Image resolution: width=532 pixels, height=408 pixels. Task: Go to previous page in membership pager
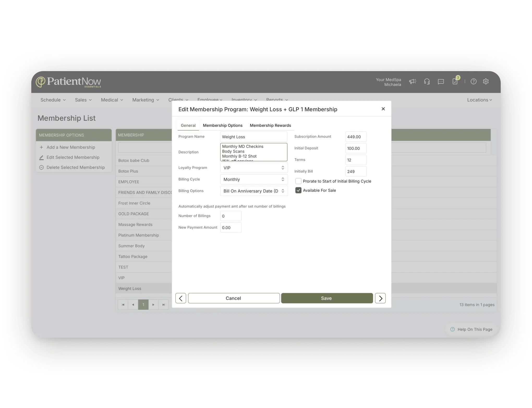(x=133, y=305)
